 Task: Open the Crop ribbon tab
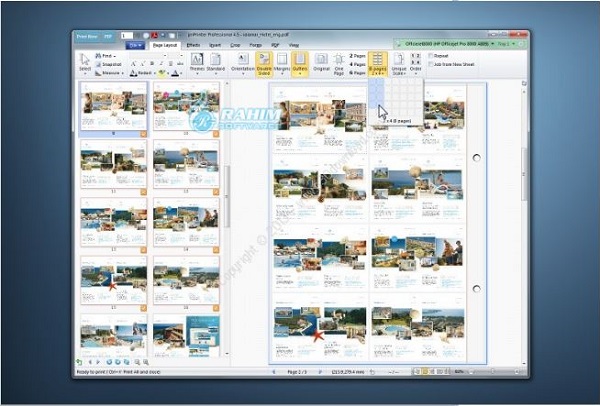(x=235, y=45)
